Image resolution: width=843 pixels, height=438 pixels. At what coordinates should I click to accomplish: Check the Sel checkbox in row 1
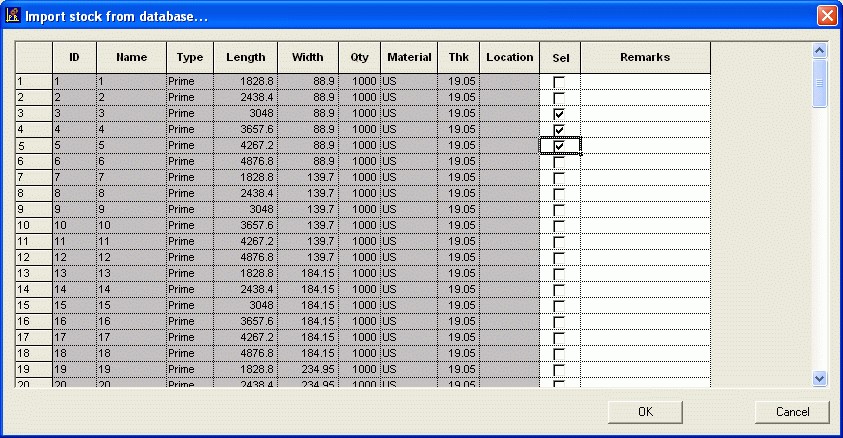[559, 82]
